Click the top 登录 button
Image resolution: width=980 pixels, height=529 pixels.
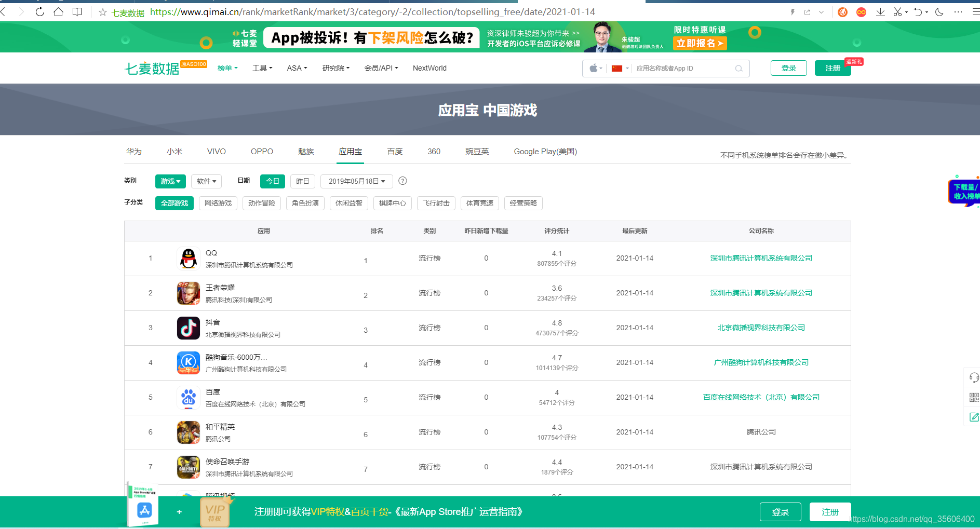pyautogui.click(x=788, y=68)
